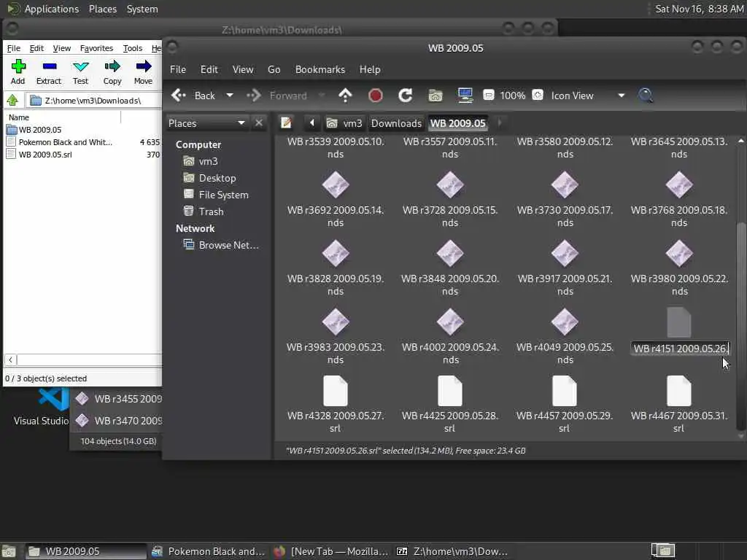Viewport: 747px width, 560px height.
Task: Select Pokemon Black and Whit... archive in 7-Zip
Action: click(65, 142)
